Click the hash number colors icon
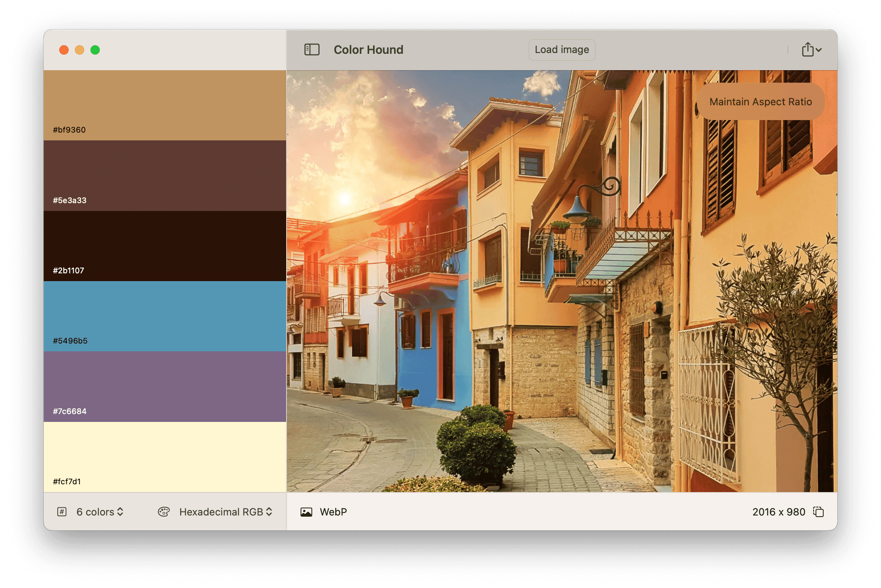This screenshot has height=588, width=881. coord(62,512)
